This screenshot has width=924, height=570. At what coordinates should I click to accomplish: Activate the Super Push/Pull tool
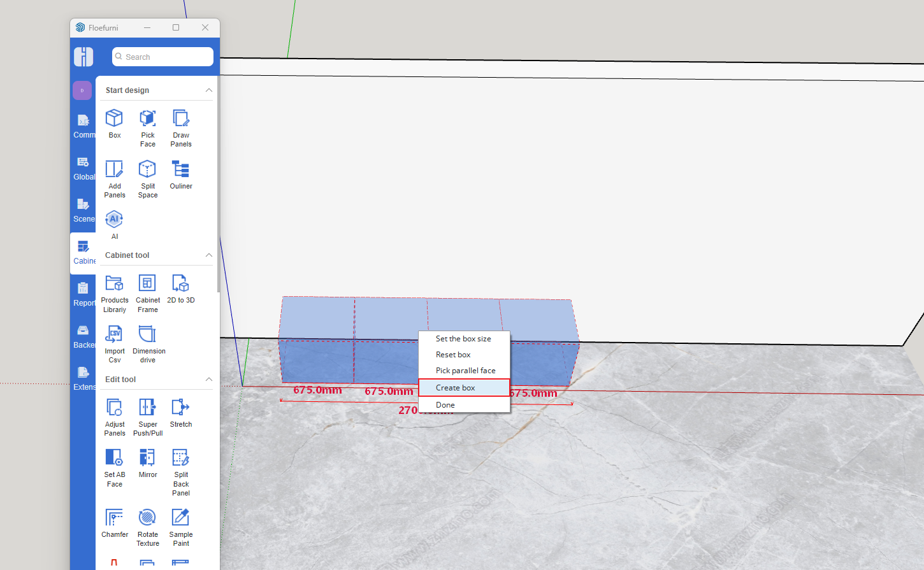pos(148,408)
